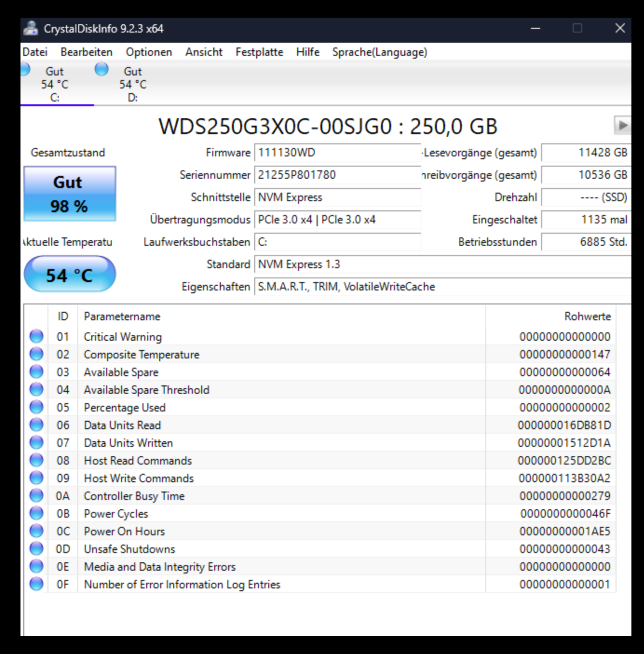The image size is (644, 654).
Task: Minimize the CrystalDiskInfo window
Action: pos(536,28)
